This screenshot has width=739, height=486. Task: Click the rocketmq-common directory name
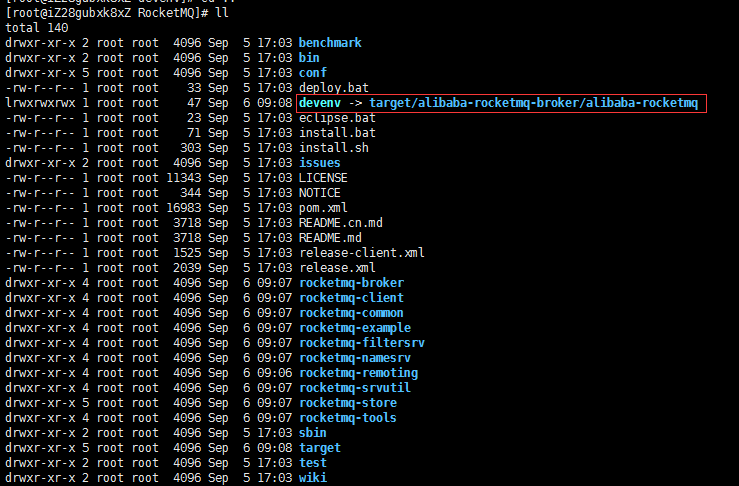click(x=351, y=313)
